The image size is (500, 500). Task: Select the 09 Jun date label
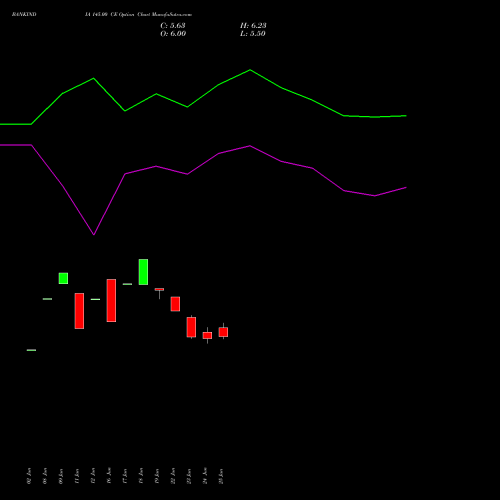61,476
